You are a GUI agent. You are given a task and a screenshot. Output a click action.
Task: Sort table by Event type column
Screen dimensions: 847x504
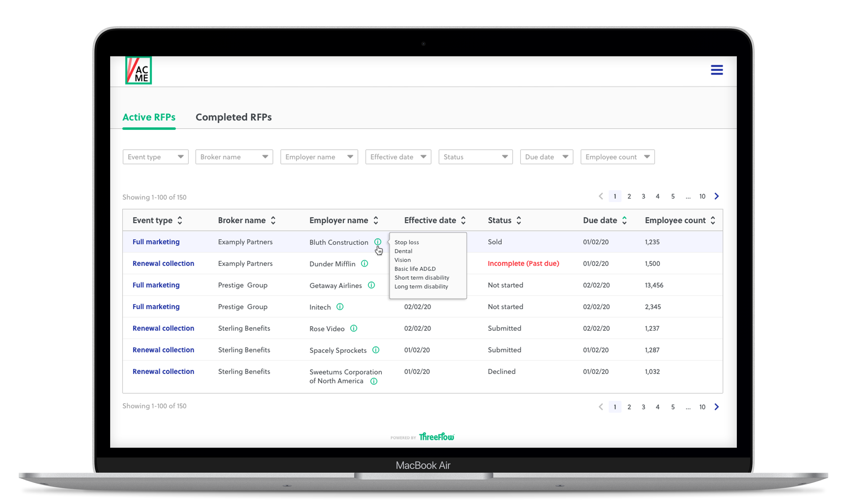click(180, 220)
